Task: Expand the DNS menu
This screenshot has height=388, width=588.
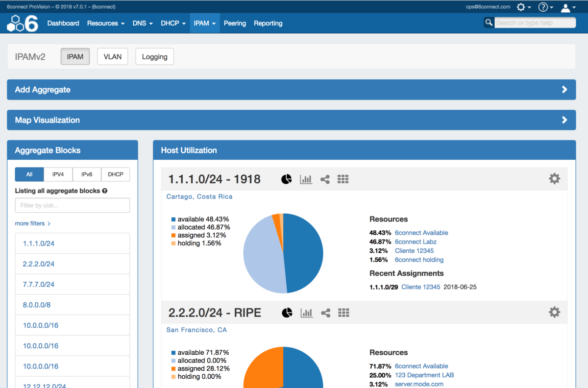Action: [142, 23]
